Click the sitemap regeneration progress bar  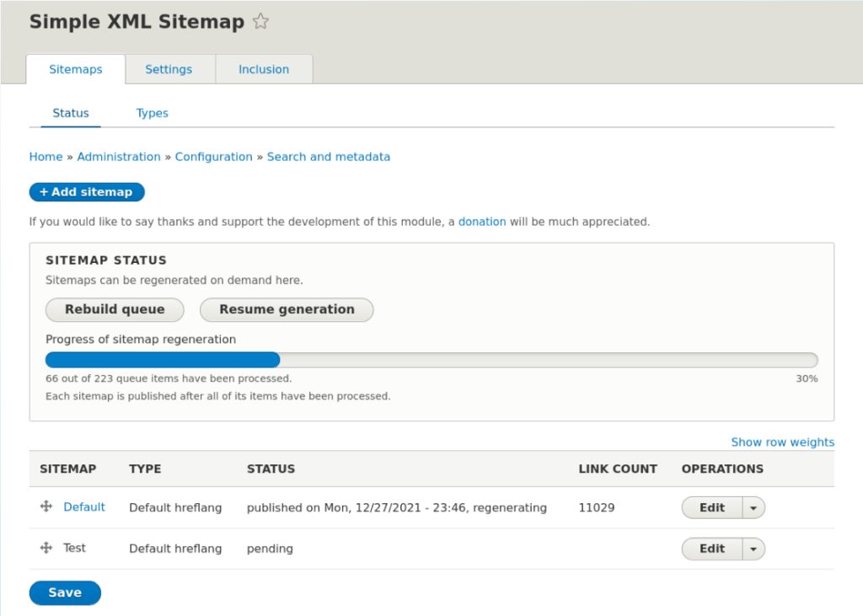pyautogui.click(x=431, y=359)
